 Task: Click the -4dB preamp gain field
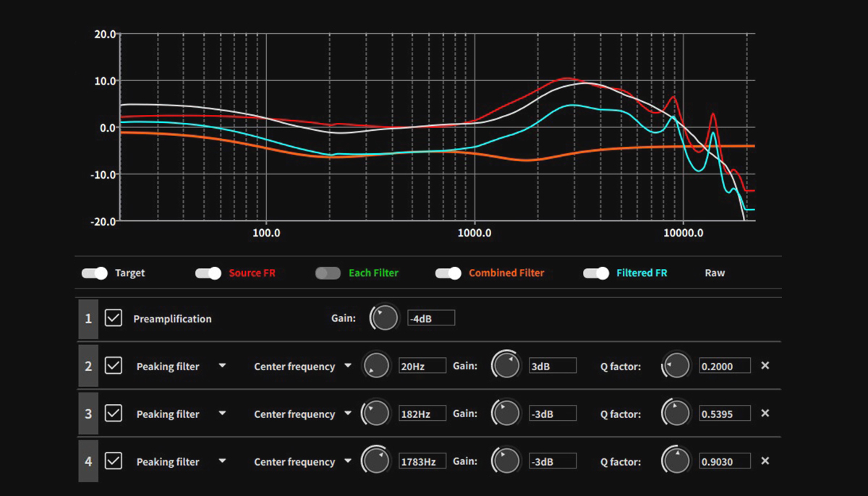(432, 317)
